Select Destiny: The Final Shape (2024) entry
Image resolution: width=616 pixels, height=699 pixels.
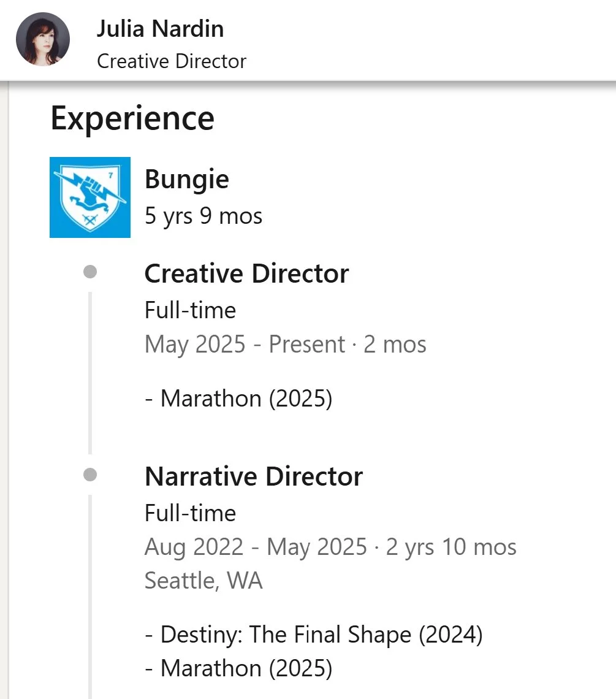(x=314, y=635)
